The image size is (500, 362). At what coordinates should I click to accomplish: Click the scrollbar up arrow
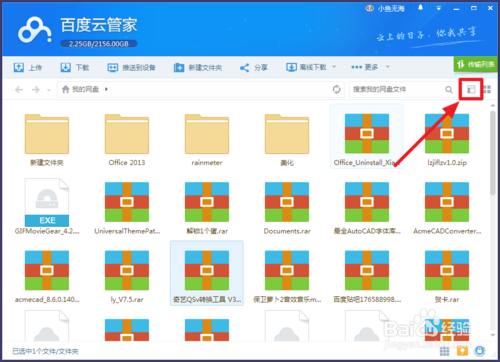(x=493, y=105)
